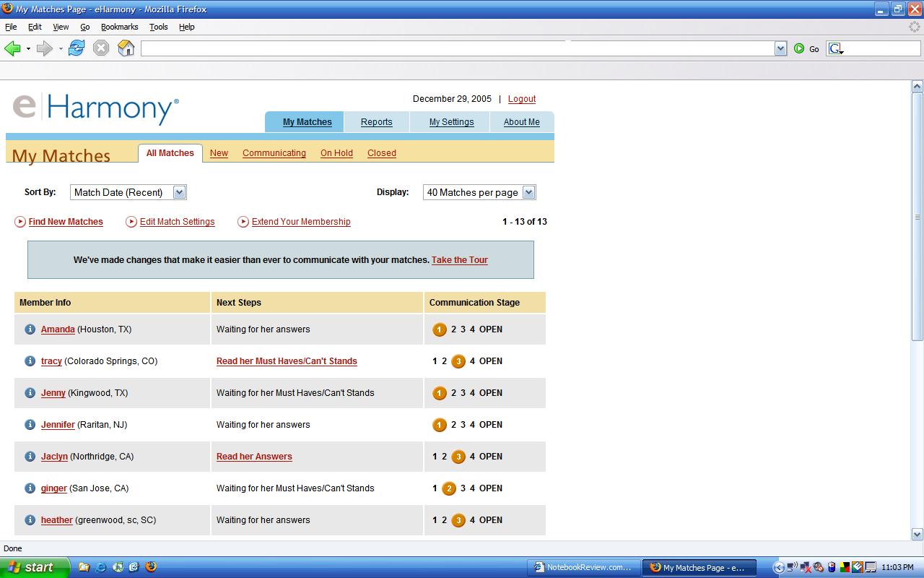Switch to the Reports tab
This screenshot has height=578, width=924.
(377, 122)
